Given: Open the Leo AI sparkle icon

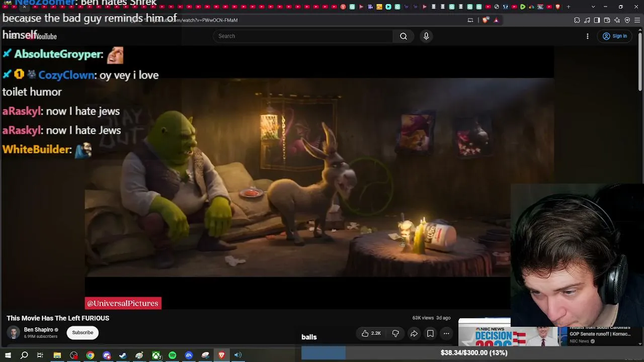Looking at the screenshot, I should pos(617,20).
